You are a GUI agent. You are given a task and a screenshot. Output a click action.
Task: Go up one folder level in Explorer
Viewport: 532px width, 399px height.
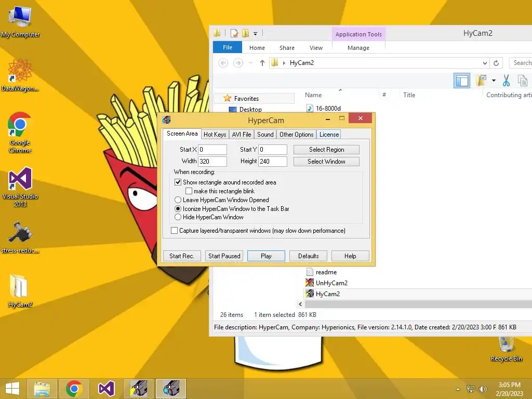262,63
